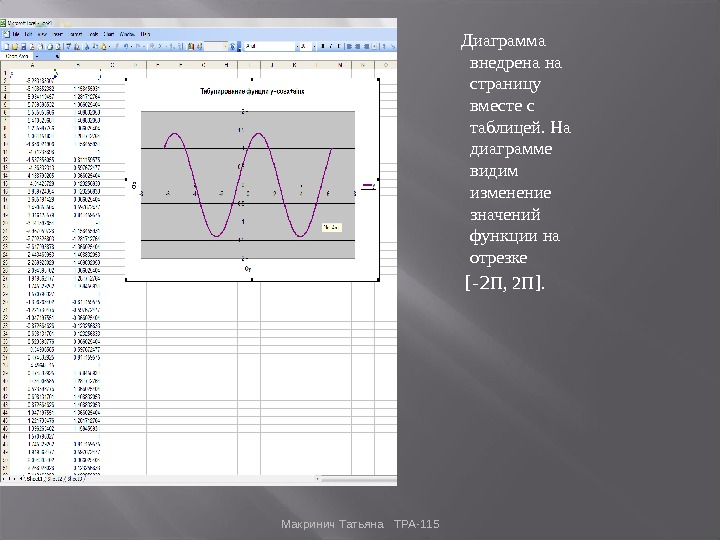Open the Edit menu in Excel
720x540 pixels.
point(28,34)
